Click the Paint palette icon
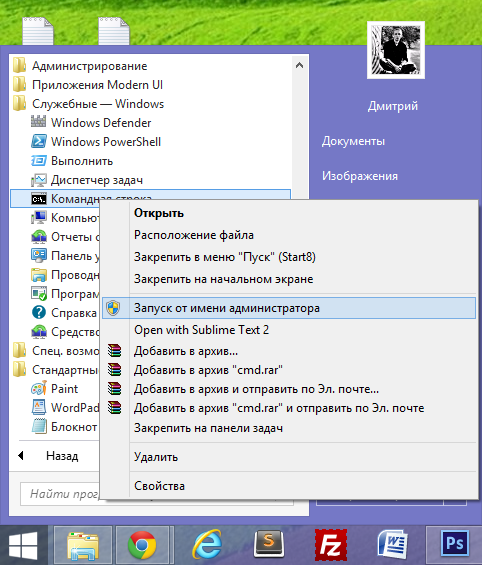Image resolution: width=482 pixels, height=565 pixels. [39, 388]
